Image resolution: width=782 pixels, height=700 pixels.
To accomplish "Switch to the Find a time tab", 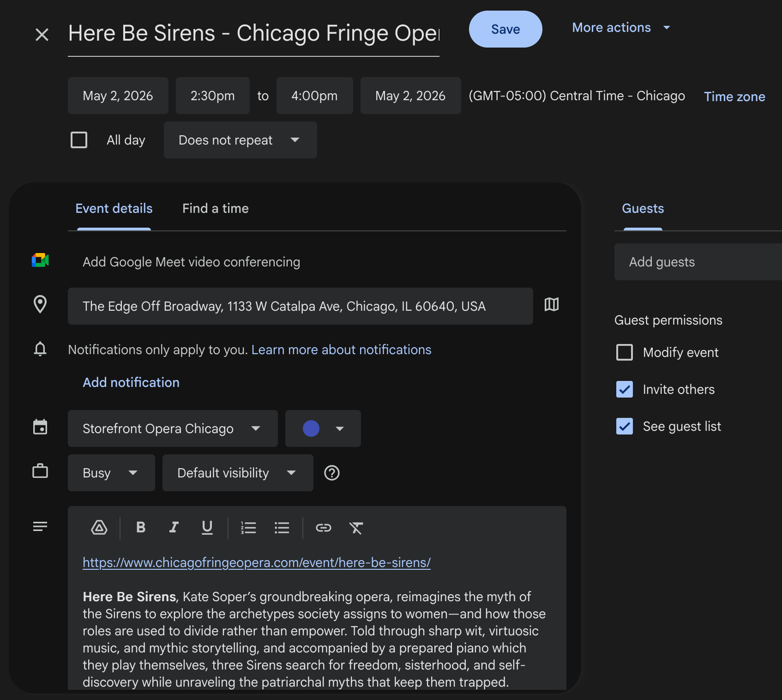I will click(x=216, y=209).
